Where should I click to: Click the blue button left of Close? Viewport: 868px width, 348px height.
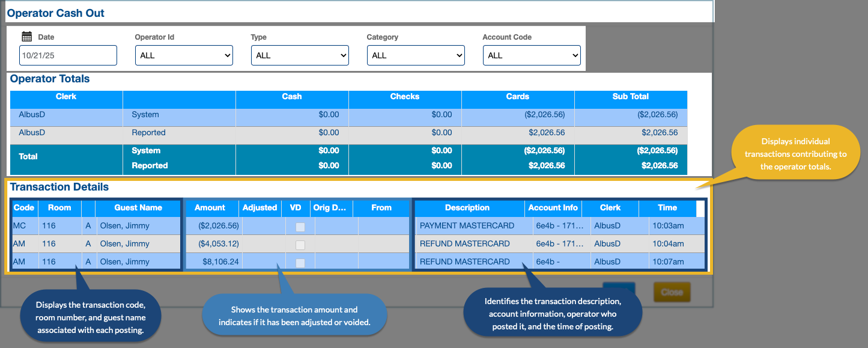pyautogui.click(x=618, y=292)
